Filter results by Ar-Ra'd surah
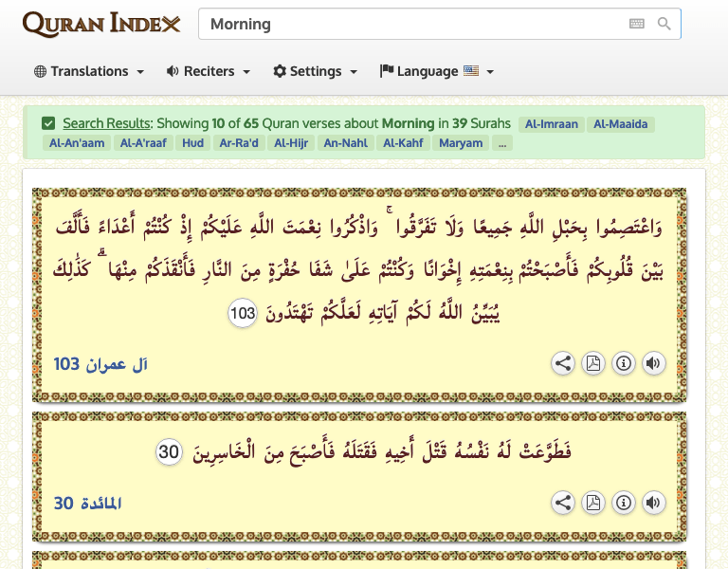The image size is (728, 569). point(239,143)
